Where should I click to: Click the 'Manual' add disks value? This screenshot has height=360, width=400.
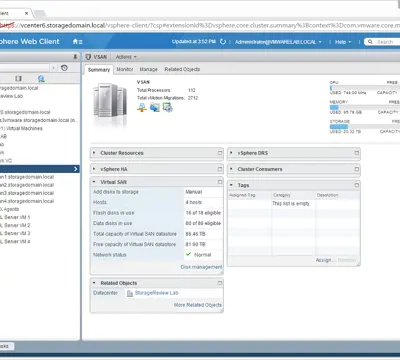click(x=194, y=192)
